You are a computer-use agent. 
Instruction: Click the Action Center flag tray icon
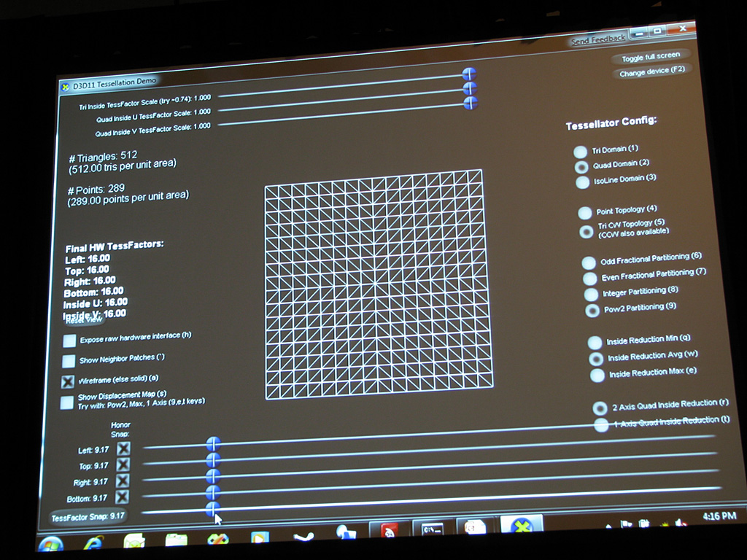626,524
